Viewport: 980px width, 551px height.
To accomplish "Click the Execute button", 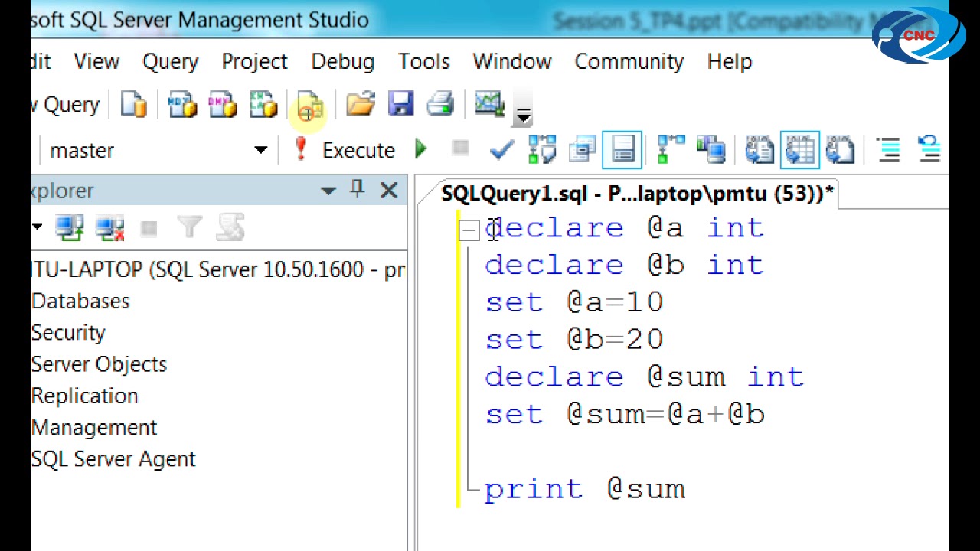I will [345, 150].
